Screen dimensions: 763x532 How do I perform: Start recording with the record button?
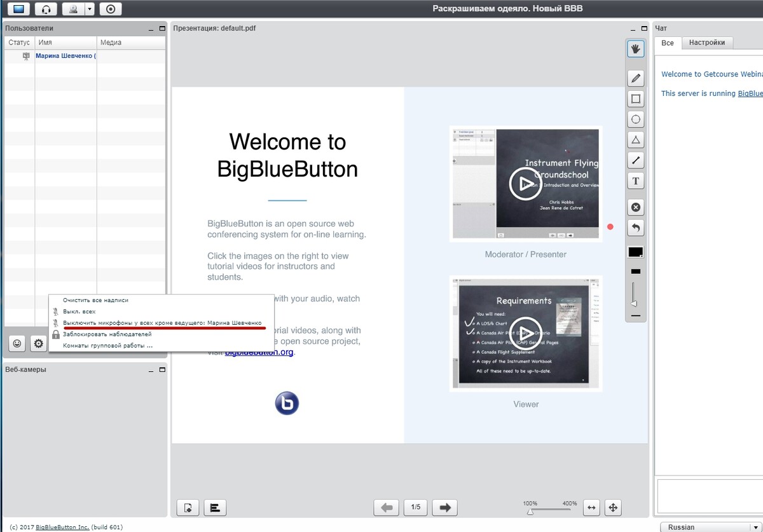tap(111, 9)
